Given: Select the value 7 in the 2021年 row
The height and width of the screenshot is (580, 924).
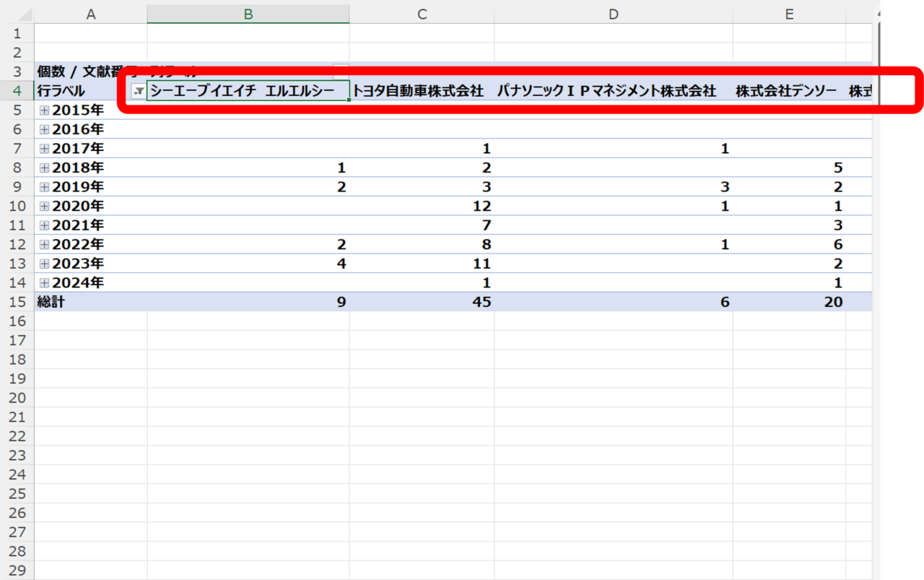Looking at the screenshot, I should pos(422,225).
